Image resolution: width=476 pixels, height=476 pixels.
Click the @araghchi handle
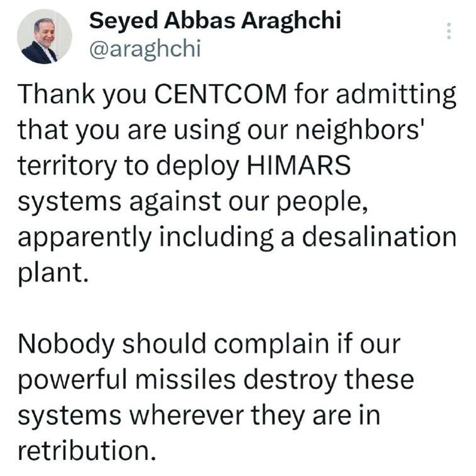tap(145, 49)
